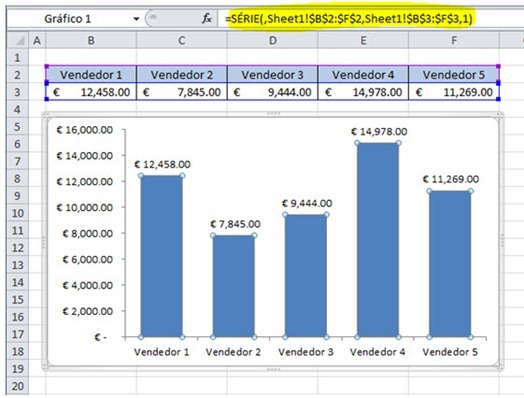Click data label € 14,978.00 above bar
Image resolution: width=524 pixels, height=398 pixels.
(379, 132)
